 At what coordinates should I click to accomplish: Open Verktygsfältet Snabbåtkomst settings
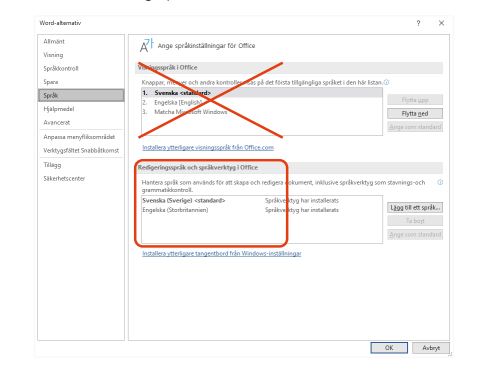click(81, 150)
